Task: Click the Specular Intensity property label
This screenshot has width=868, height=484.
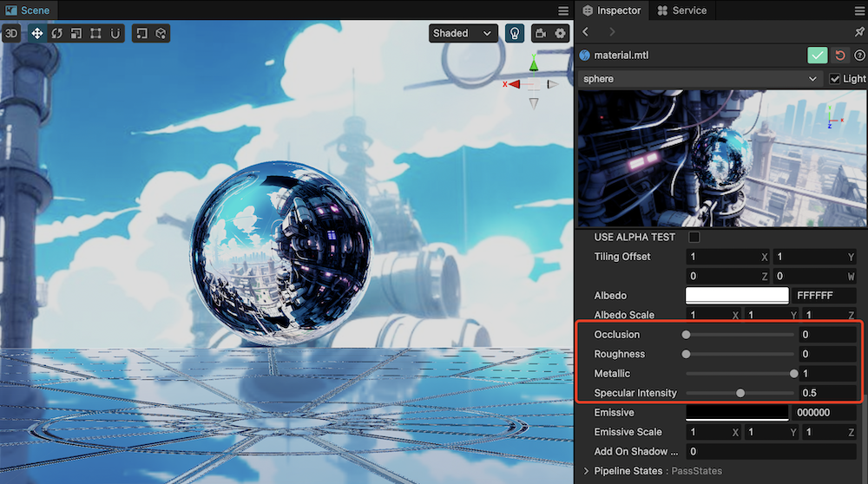Action: pyautogui.click(x=635, y=393)
